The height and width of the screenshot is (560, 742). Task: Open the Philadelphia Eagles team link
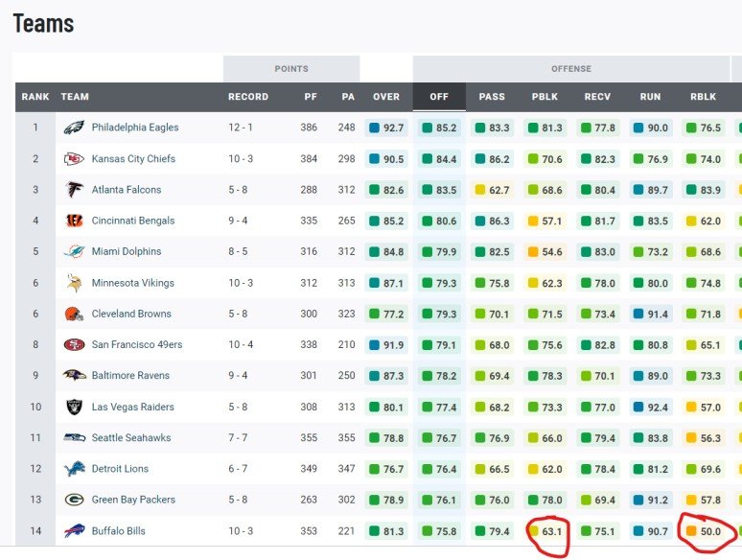point(135,128)
